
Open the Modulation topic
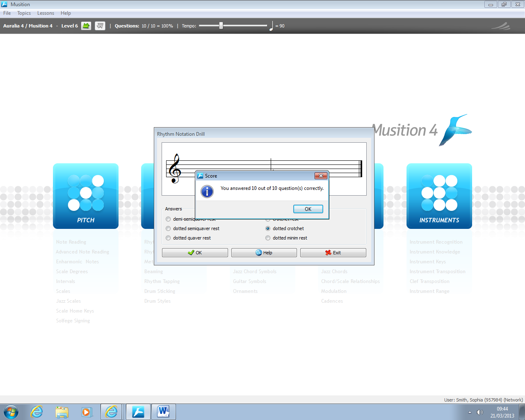coord(334,291)
